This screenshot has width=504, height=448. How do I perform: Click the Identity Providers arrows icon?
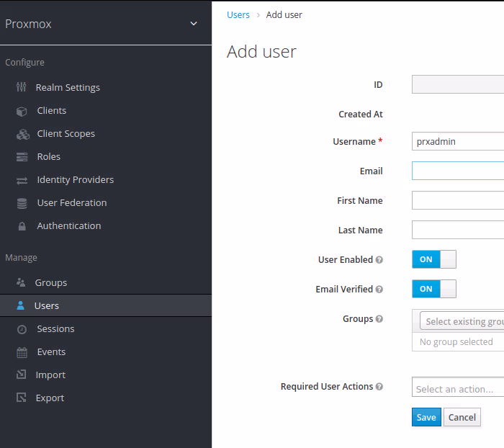[x=22, y=180]
